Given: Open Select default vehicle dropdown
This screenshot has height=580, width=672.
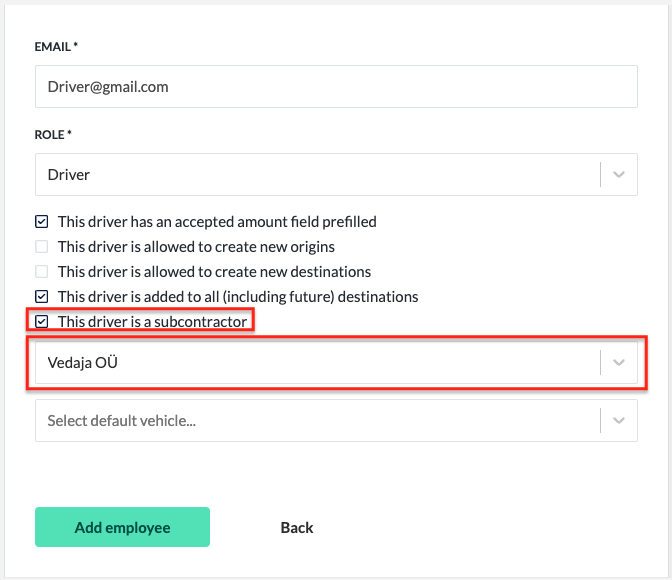Looking at the screenshot, I should point(336,421).
